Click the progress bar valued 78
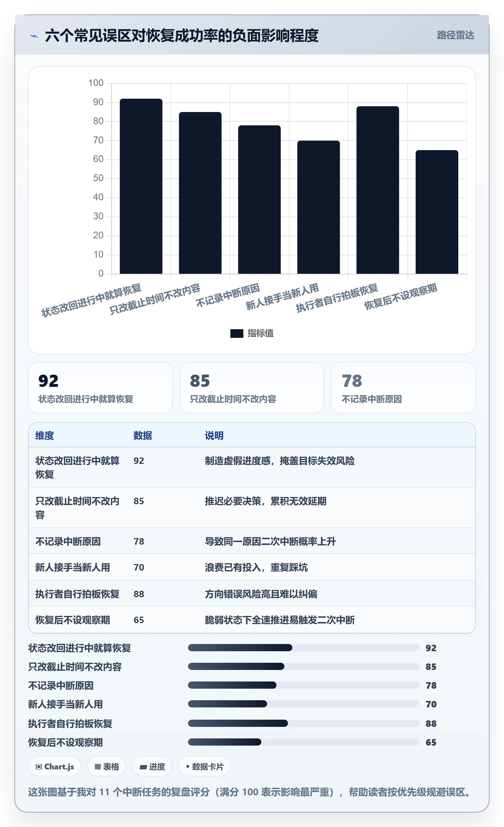This screenshot has width=504, height=827. [303, 685]
